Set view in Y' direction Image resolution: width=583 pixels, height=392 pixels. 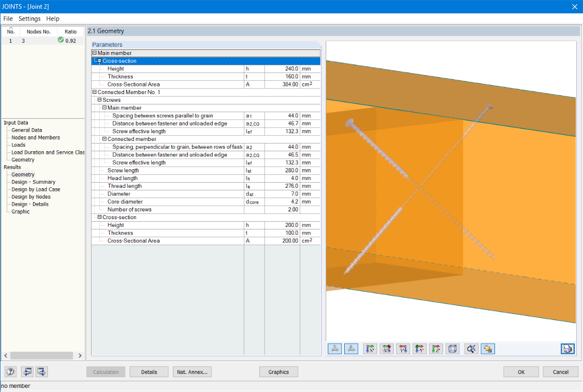(403, 349)
